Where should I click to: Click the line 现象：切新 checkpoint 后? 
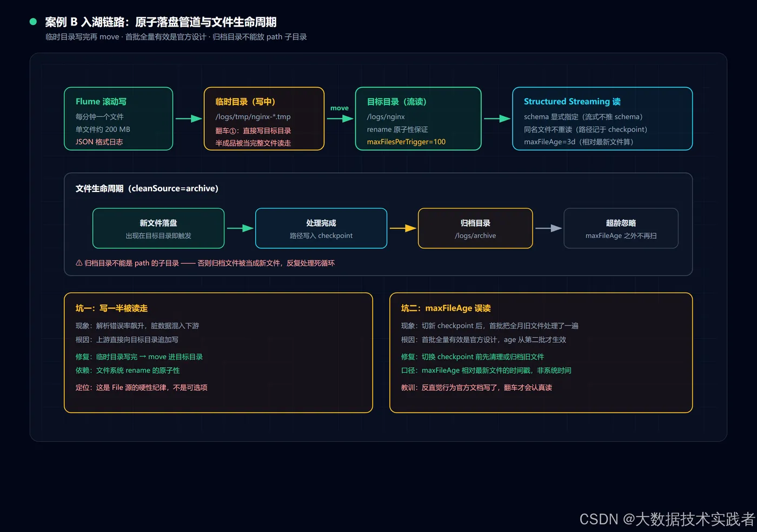490,326
